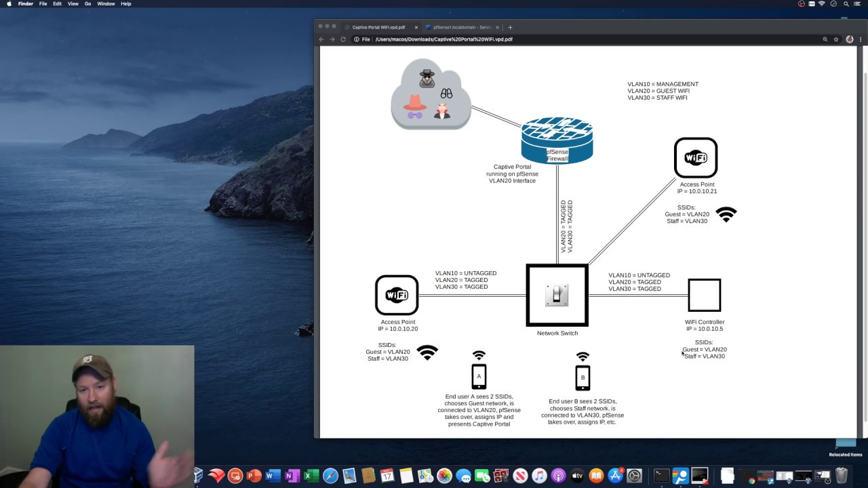Open the Apple menu
Viewport: 868px width, 488px height.
[x=9, y=4]
